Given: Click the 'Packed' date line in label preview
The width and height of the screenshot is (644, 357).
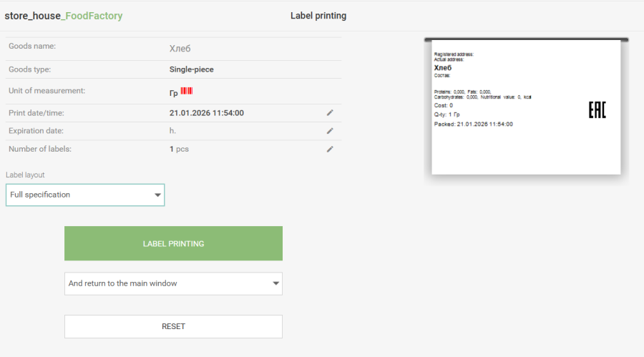Looking at the screenshot, I should click(473, 124).
